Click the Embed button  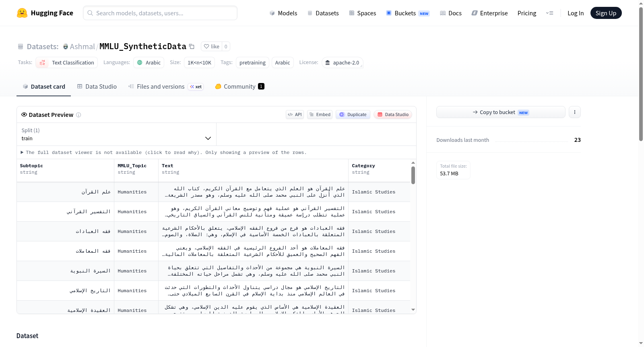[x=320, y=114]
